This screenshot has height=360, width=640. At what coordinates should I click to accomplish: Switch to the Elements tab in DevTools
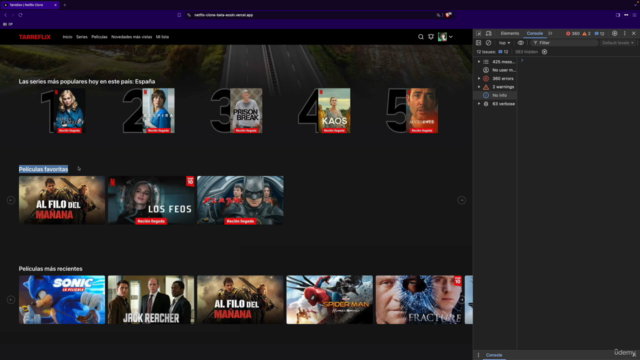pos(510,33)
